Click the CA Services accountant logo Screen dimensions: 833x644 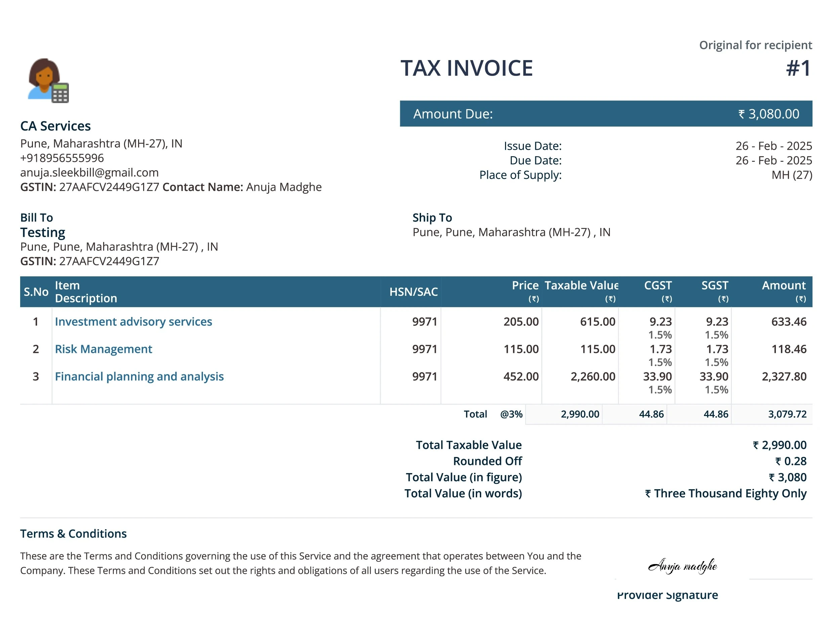[48, 80]
